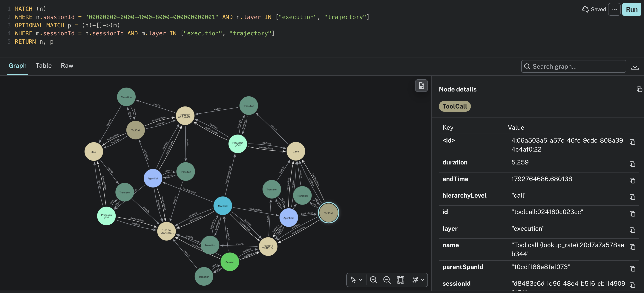644x293 pixels.
Task: Copy the duration value 5.259
Action: pyautogui.click(x=632, y=164)
